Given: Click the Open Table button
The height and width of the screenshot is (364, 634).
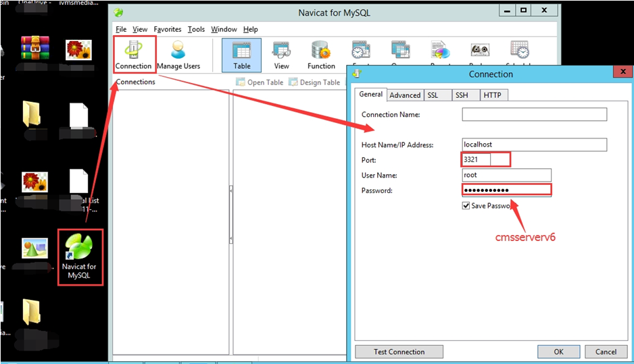Looking at the screenshot, I should click(x=260, y=82).
